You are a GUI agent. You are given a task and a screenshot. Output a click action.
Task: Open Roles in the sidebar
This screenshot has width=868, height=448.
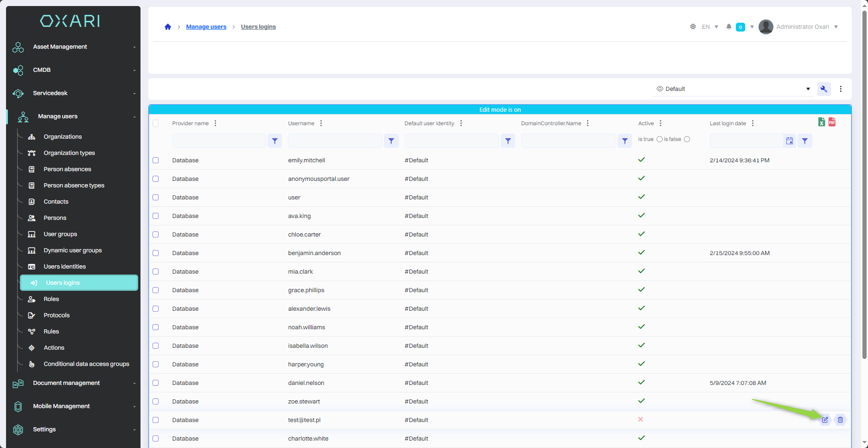point(51,299)
